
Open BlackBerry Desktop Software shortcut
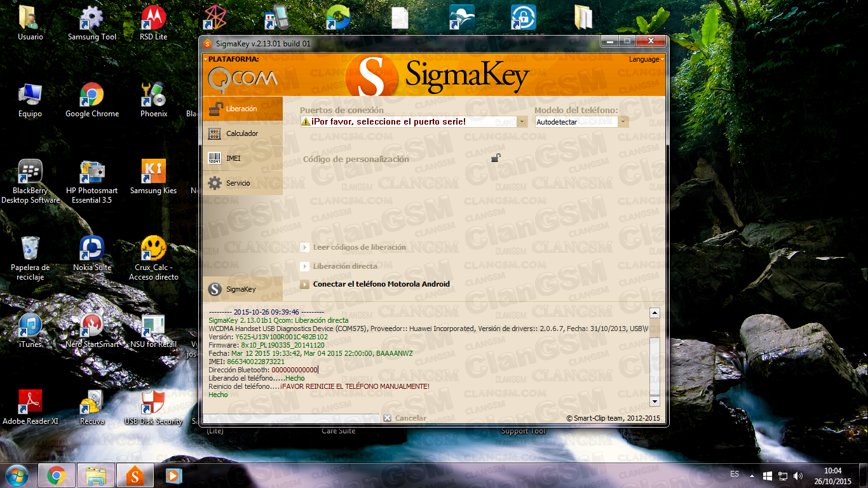[x=30, y=181]
